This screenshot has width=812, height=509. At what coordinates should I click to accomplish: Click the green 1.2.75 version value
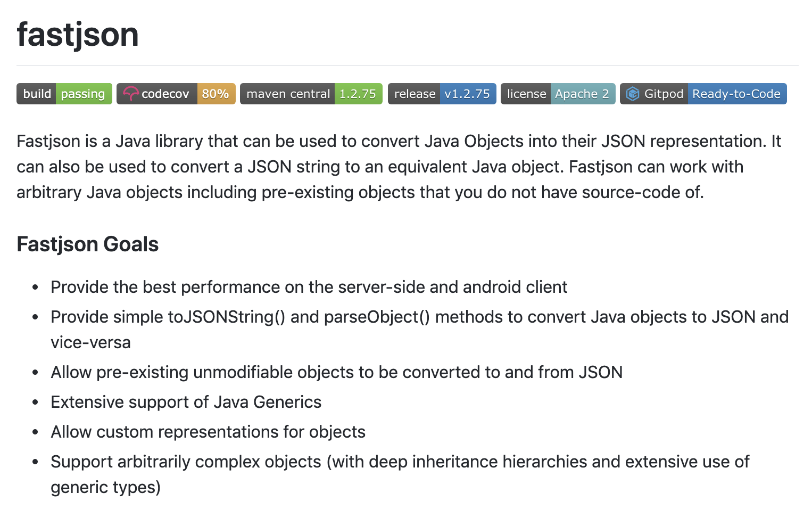coord(358,94)
